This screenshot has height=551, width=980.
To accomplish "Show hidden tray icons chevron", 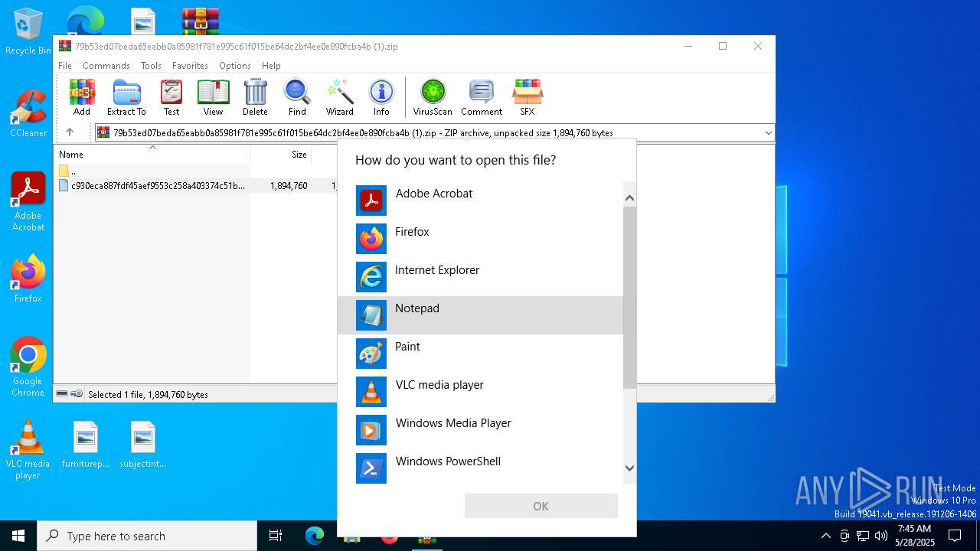I will tap(825, 536).
